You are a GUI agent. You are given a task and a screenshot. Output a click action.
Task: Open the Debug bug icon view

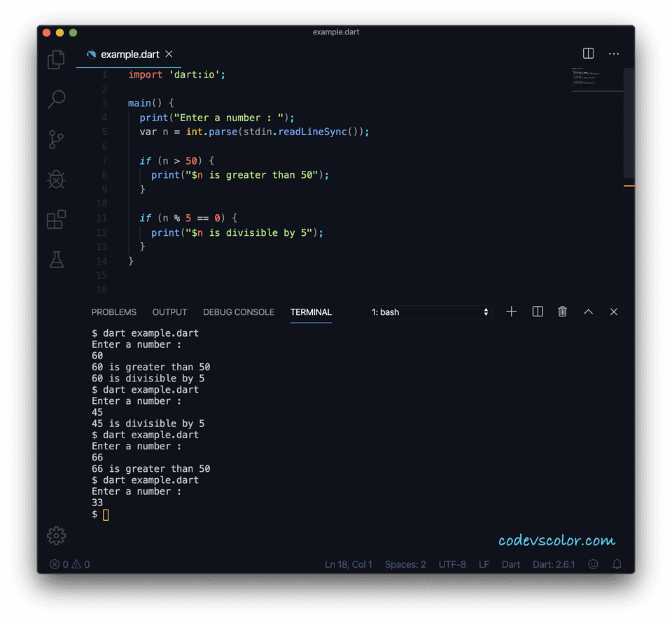pos(56,180)
